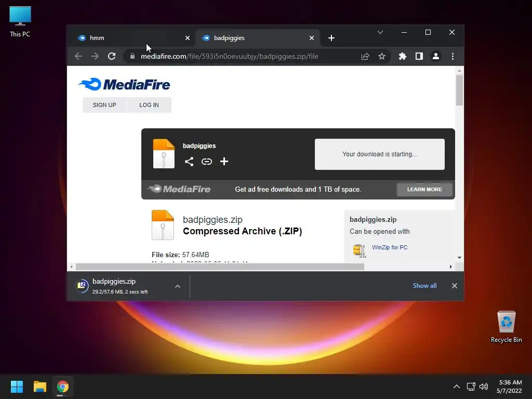This screenshot has width=532, height=399.
Task: Open Chrome three-dot menu
Action: point(453,56)
